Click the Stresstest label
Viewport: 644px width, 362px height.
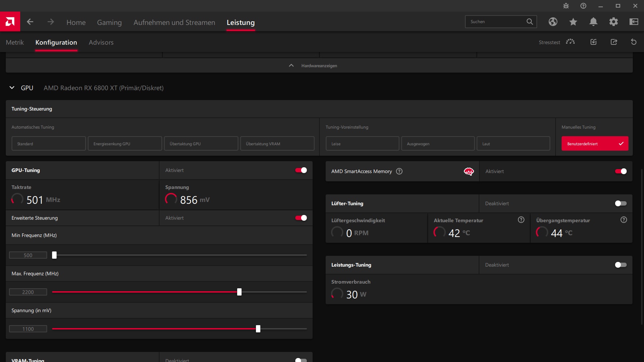click(549, 42)
